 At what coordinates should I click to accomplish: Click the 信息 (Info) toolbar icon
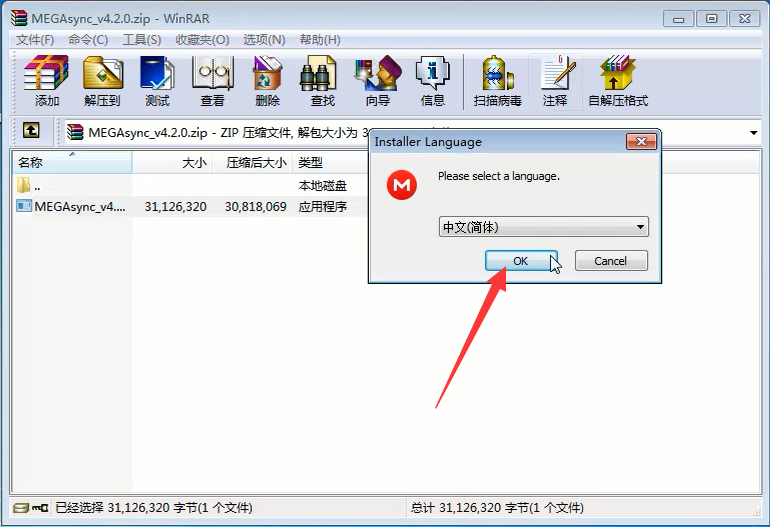click(433, 74)
